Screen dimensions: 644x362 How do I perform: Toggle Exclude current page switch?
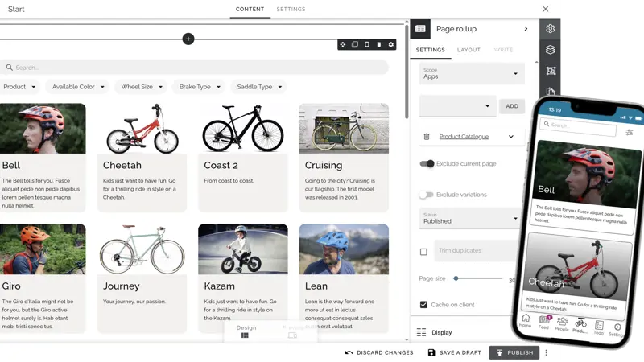pyautogui.click(x=427, y=164)
